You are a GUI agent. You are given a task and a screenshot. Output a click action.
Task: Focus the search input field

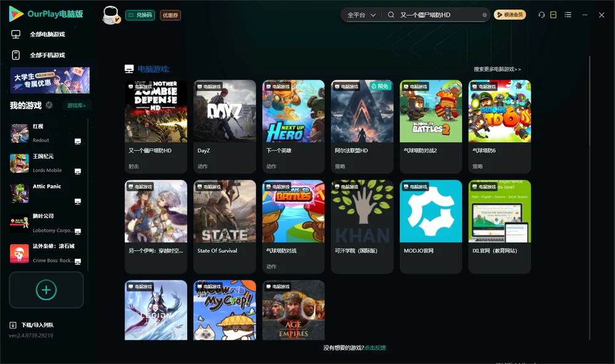[439, 15]
